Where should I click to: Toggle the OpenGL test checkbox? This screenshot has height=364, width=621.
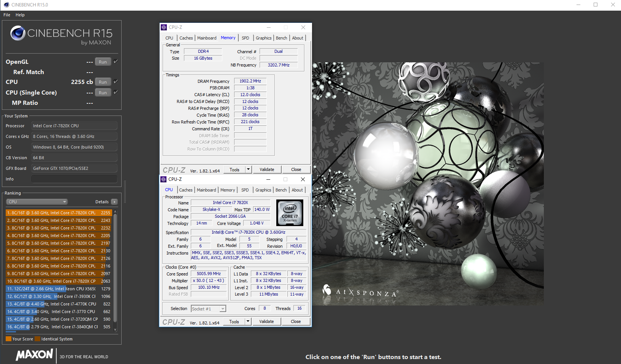point(116,62)
